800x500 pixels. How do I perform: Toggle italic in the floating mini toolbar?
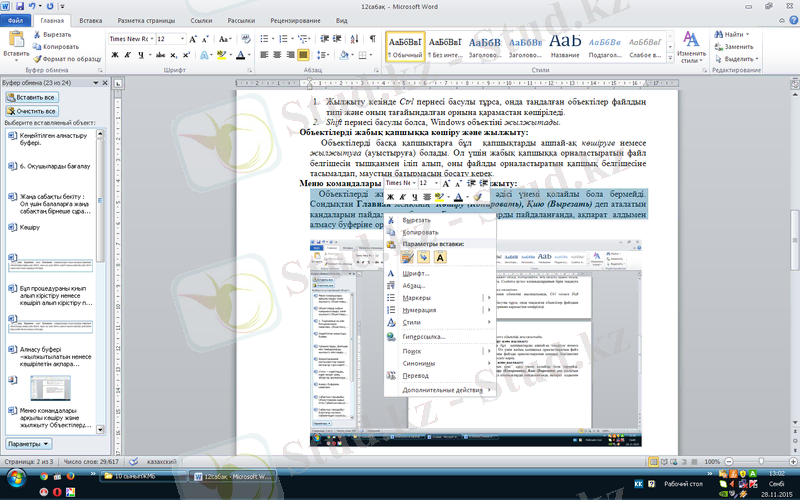[403, 197]
